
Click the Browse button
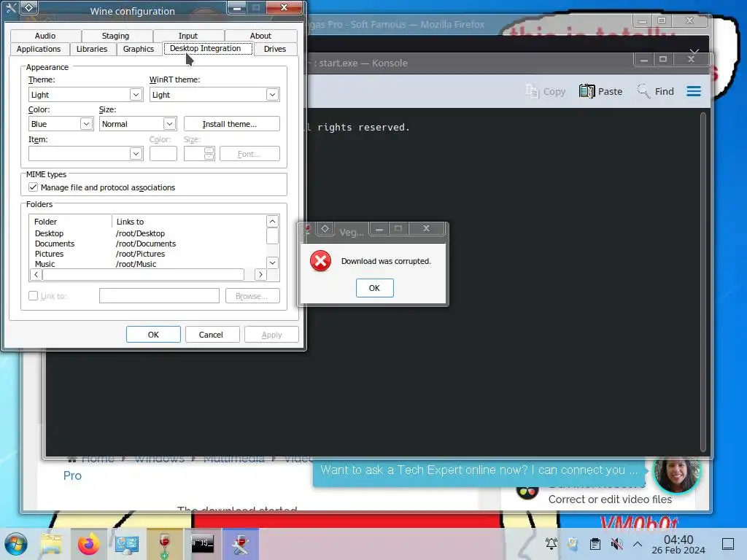click(252, 296)
